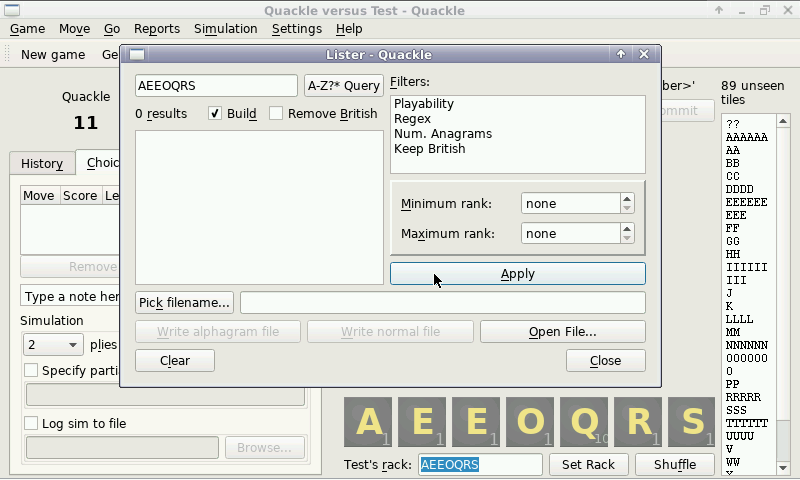This screenshot has width=800, height=480.
Task: Click the Q tile in the rack
Action: click(584, 422)
